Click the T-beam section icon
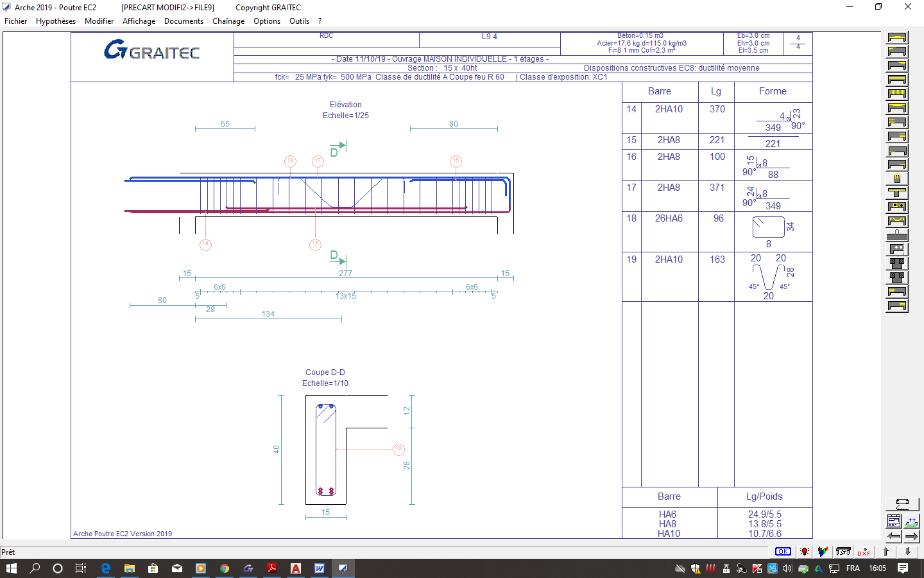This screenshot has height=578, width=924. [897, 193]
